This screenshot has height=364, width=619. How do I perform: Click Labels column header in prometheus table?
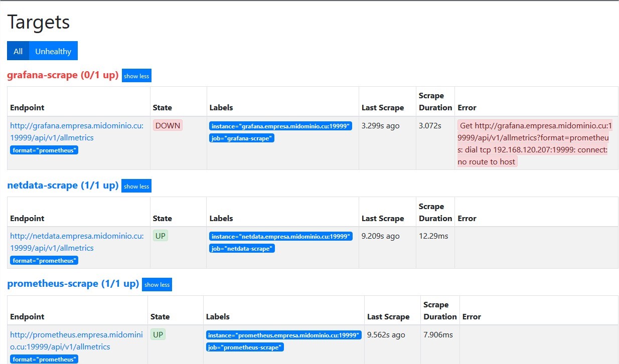point(218,317)
